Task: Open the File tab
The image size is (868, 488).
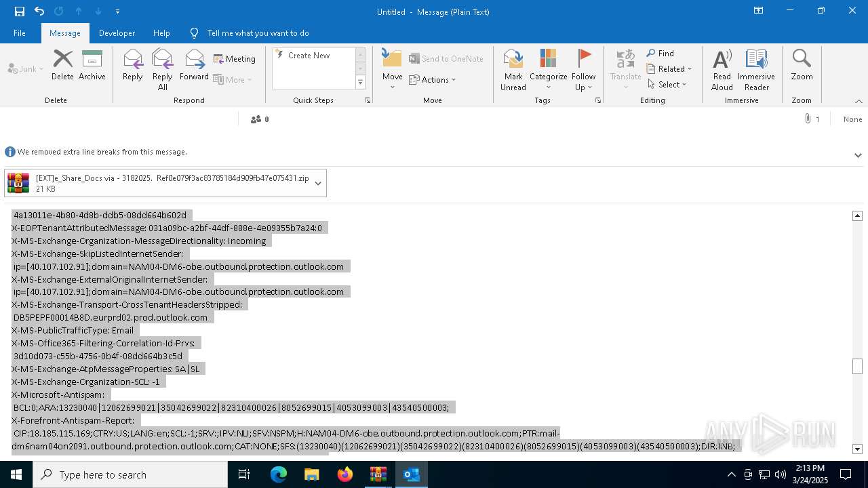Action: (20, 33)
